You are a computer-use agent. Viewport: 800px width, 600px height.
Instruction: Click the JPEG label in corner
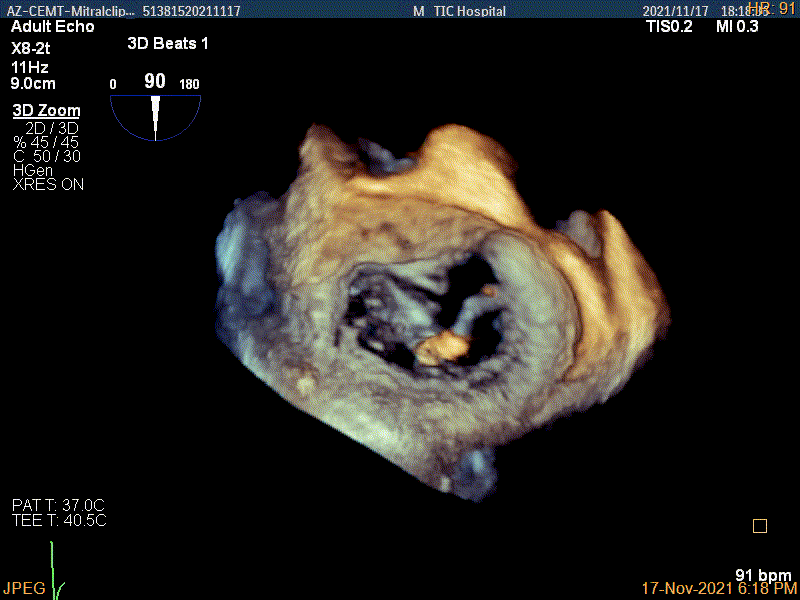coord(24,588)
